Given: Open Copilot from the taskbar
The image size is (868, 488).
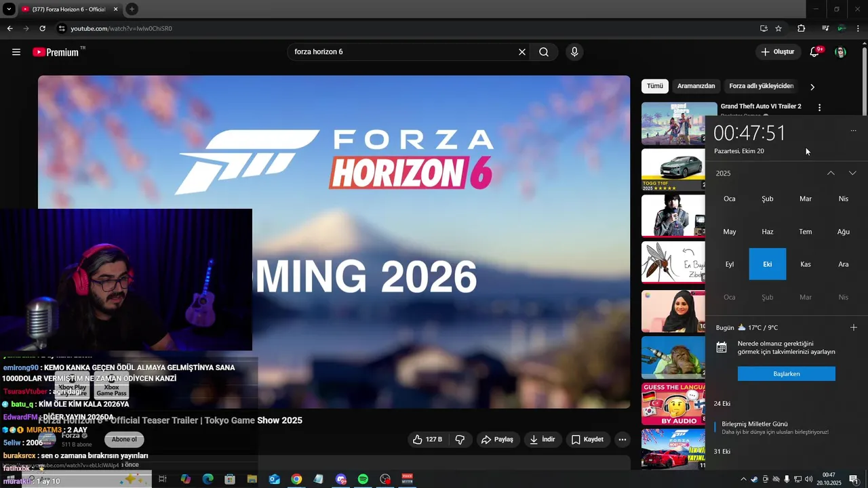Looking at the screenshot, I should pyautogui.click(x=186, y=479).
